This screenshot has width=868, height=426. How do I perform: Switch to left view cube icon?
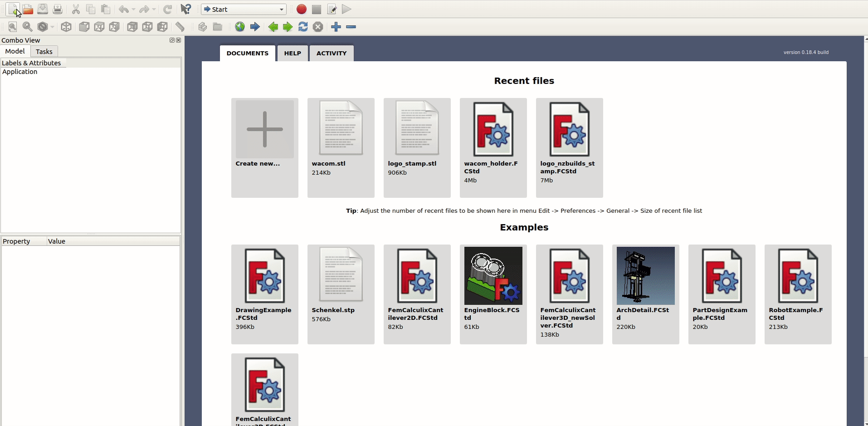[162, 27]
